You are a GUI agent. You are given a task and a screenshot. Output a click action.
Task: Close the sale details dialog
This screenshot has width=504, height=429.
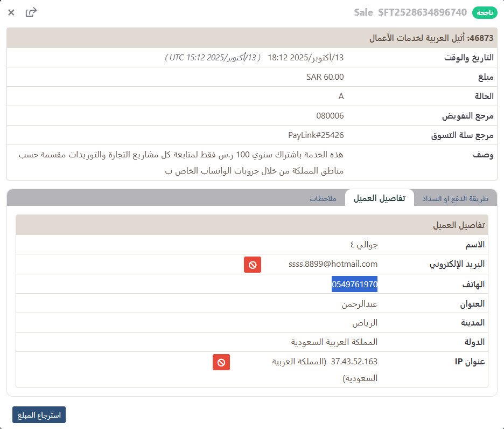(x=11, y=12)
